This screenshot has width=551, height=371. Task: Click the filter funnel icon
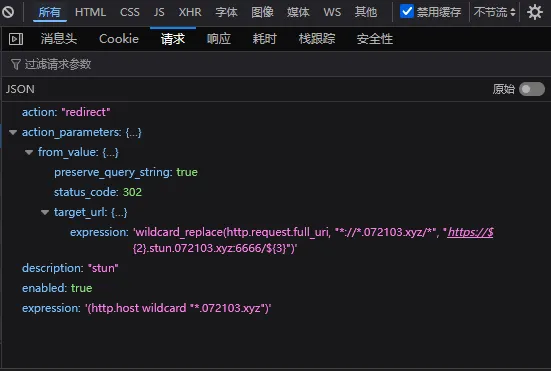pos(15,64)
